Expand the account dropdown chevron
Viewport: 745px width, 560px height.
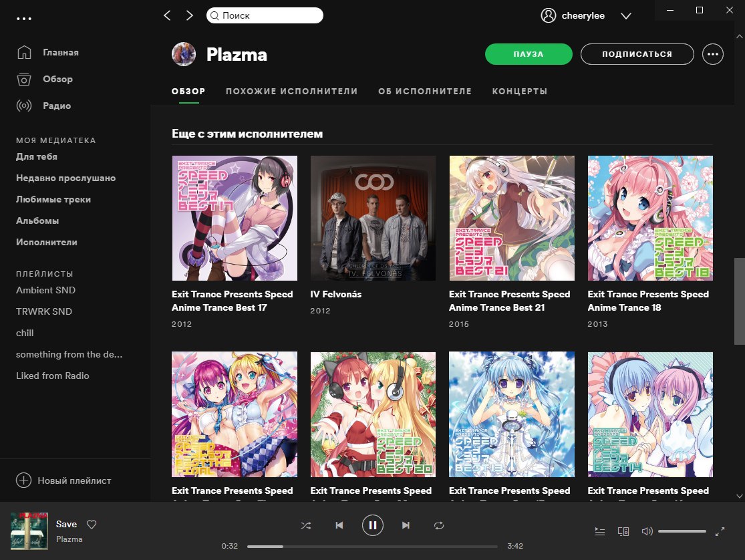click(x=626, y=15)
